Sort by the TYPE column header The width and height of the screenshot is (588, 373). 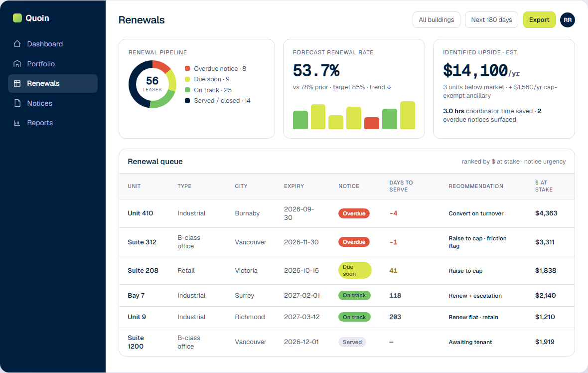[184, 186]
